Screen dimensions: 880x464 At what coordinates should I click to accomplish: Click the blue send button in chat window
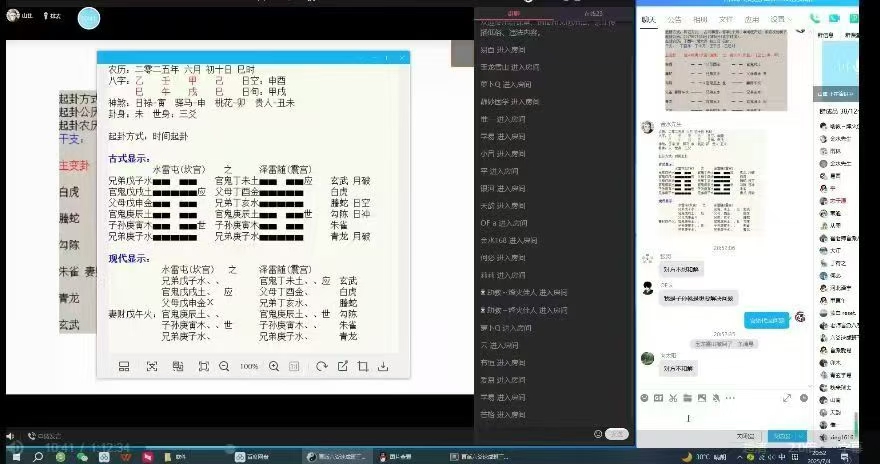click(783, 436)
